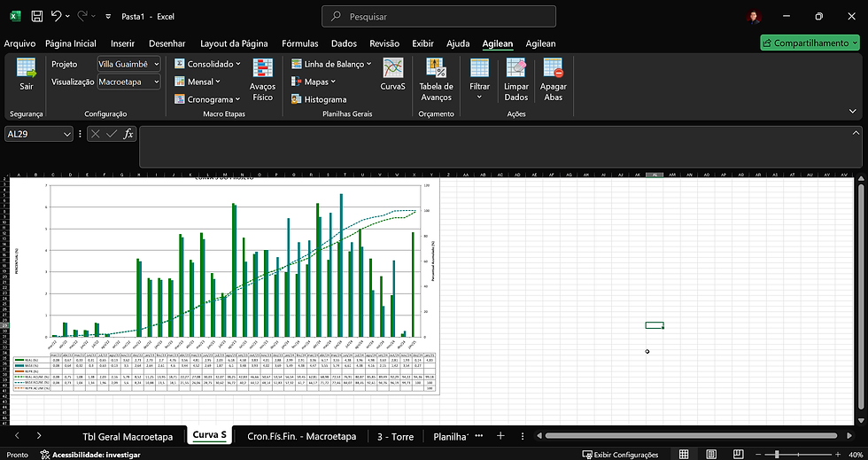The width and height of the screenshot is (868, 460).
Task: Customize the Quick Access Toolbar arrow
Action: pyautogui.click(x=108, y=17)
